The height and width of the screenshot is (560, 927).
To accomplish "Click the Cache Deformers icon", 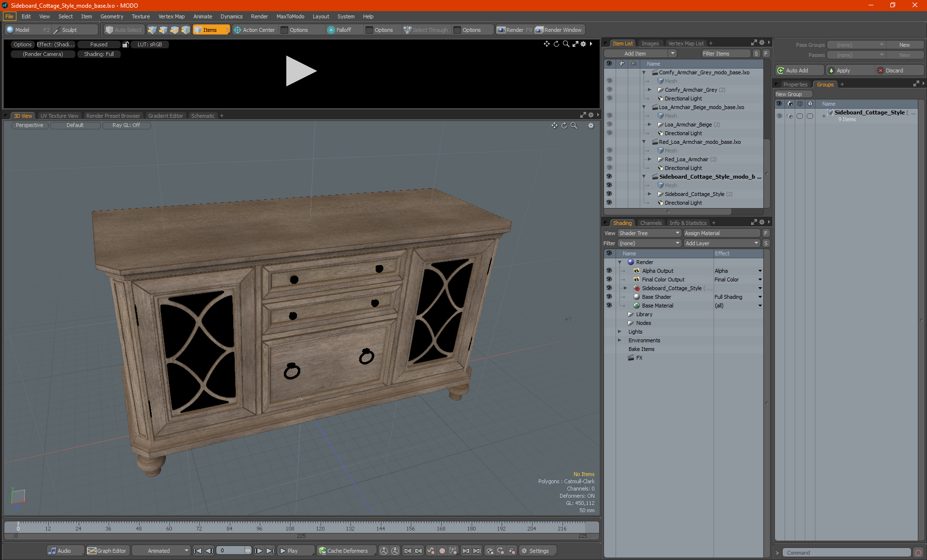I will click(x=322, y=551).
